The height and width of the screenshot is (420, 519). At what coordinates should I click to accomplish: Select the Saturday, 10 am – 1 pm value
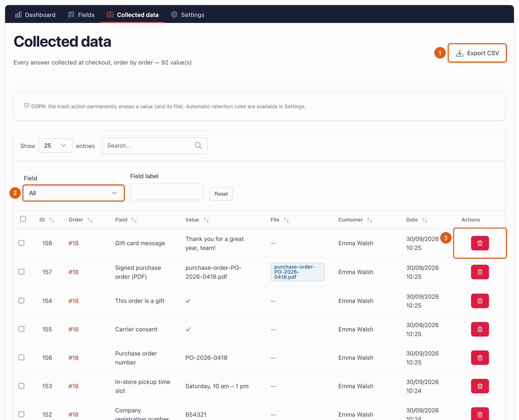click(217, 386)
